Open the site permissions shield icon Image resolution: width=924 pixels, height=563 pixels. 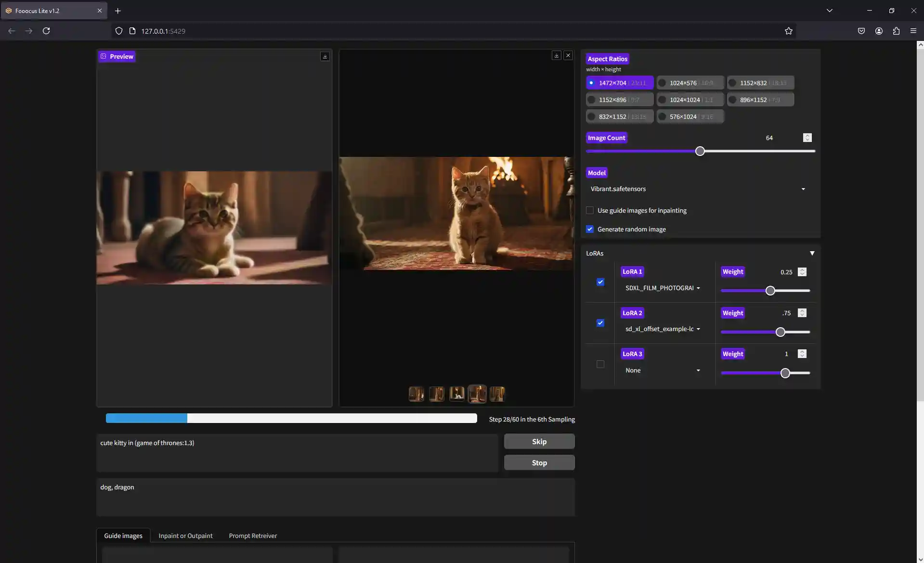[118, 31]
